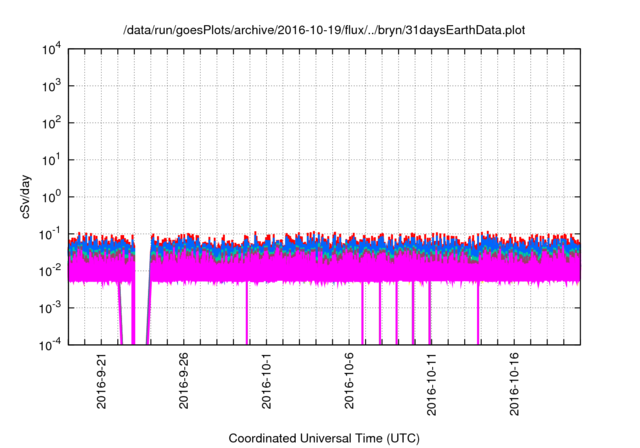The width and height of the screenshot is (640, 448).
Task: Click the 2016-10-11 date label
Action: (x=431, y=384)
